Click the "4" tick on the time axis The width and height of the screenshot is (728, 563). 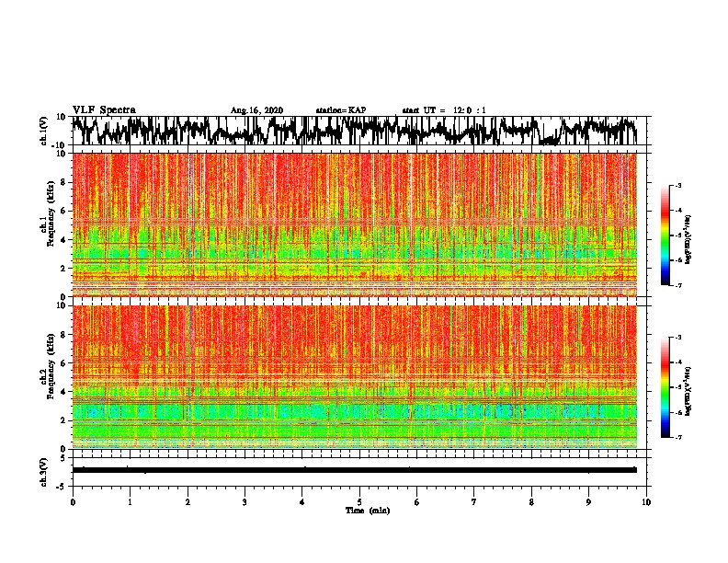click(302, 502)
